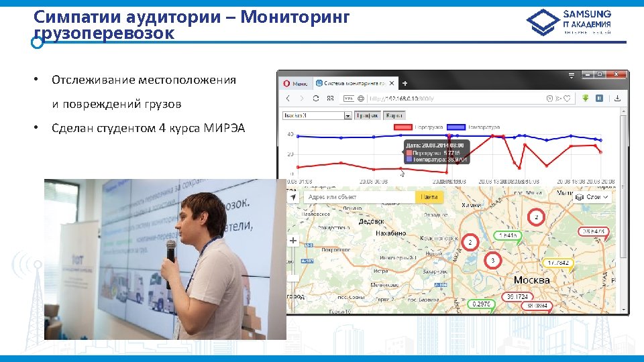
Task: Maximize the Opera browser window
Action: 600,74
